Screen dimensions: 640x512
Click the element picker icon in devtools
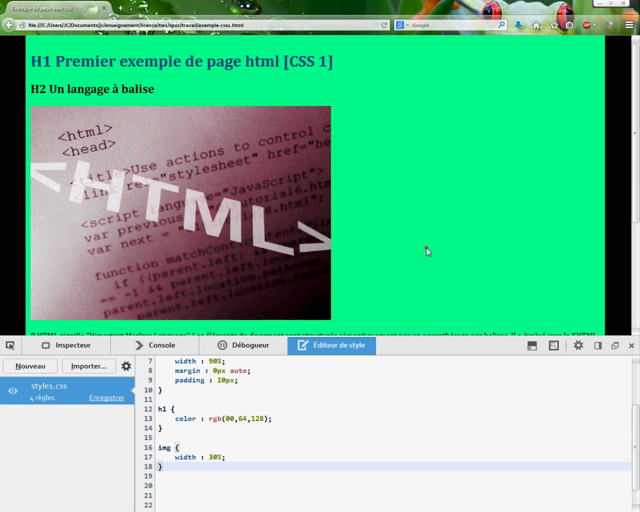[x=10, y=345]
